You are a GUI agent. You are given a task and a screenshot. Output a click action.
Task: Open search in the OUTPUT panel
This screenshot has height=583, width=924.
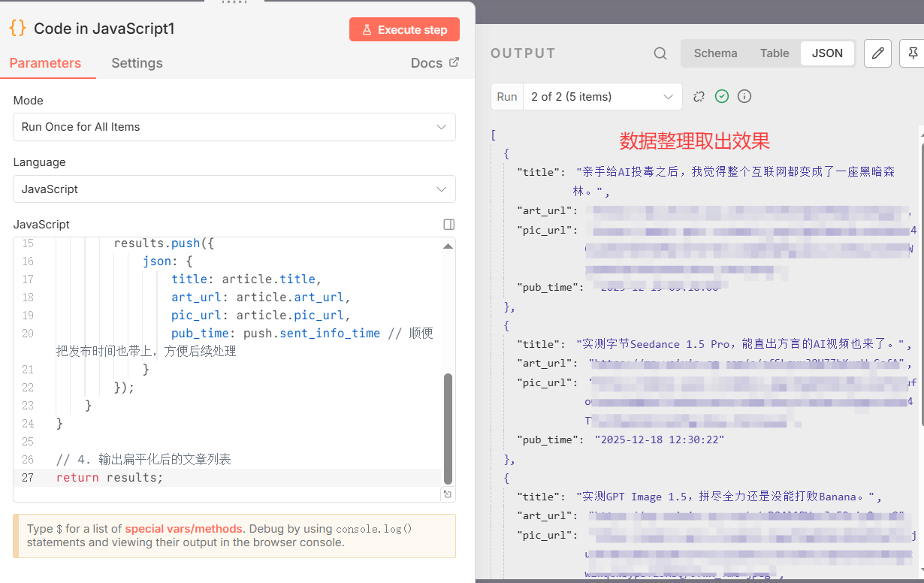pyautogui.click(x=660, y=53)
